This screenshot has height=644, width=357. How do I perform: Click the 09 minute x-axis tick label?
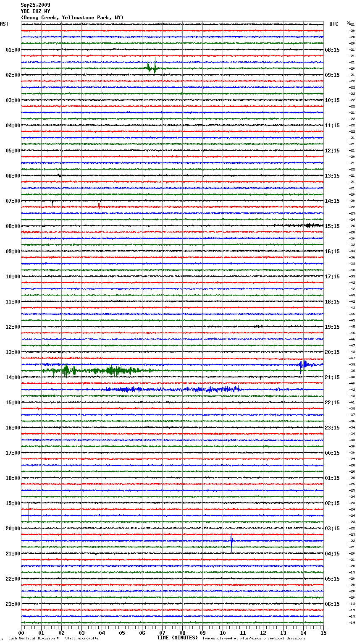(203, 633)
